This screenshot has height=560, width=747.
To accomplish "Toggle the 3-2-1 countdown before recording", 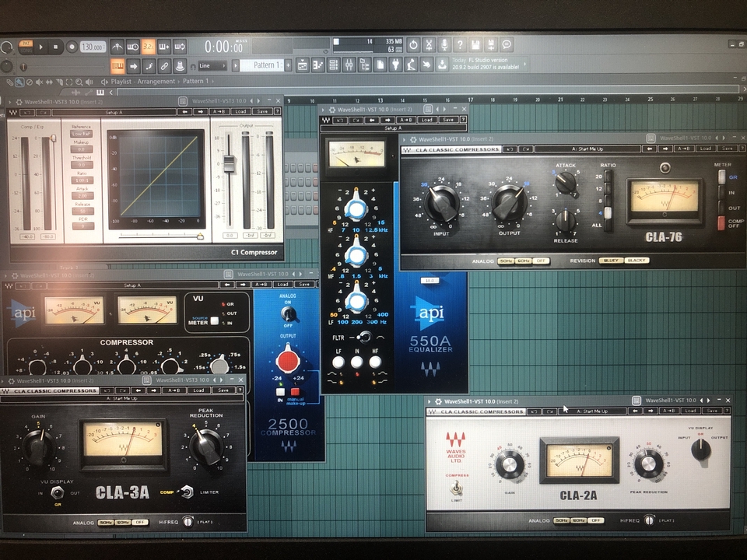I will [x=149, y=47].
